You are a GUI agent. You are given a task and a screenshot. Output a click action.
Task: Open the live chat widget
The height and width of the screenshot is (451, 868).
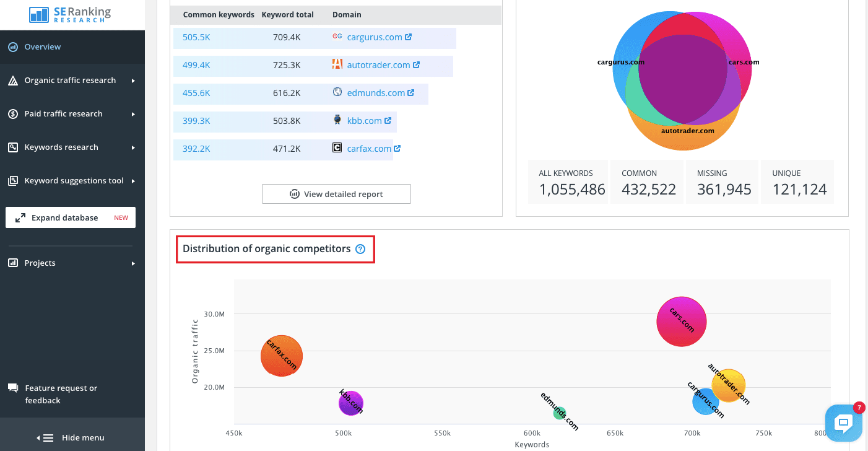(843, 423)
